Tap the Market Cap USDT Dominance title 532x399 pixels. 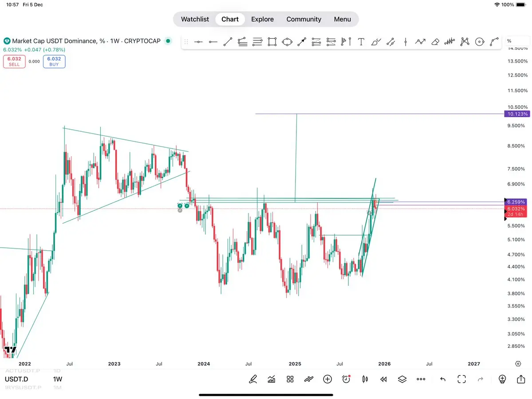(x=86, y=41)
